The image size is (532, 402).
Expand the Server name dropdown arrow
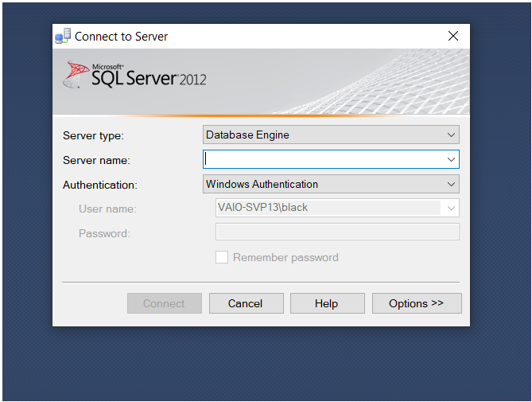(451, 159)
